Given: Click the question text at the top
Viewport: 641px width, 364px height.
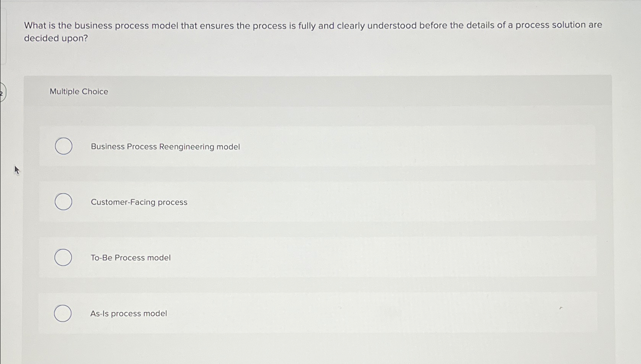Looking at the screenshot, I should [x=312, y=25].
